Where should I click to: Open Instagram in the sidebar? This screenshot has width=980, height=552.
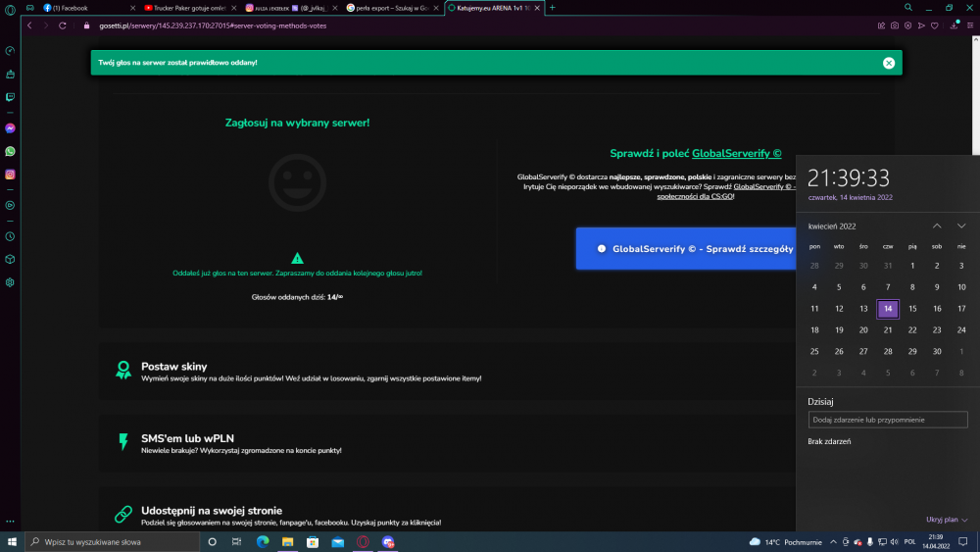click(10, 175)
